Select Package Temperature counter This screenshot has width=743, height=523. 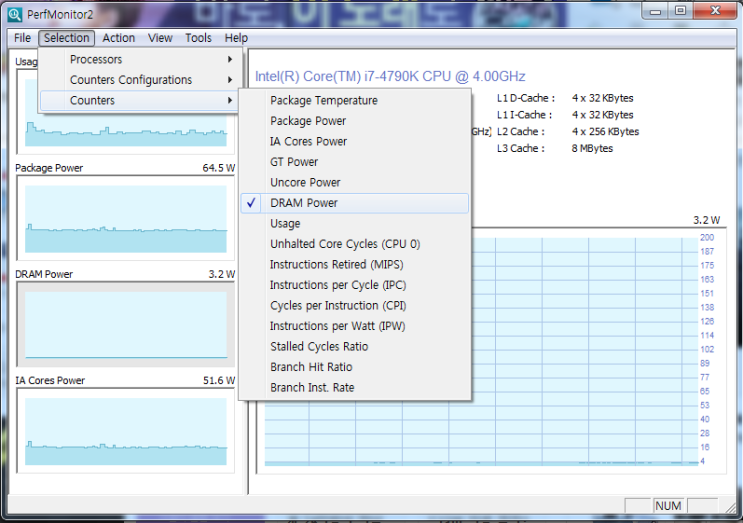(x=354, y=100)
